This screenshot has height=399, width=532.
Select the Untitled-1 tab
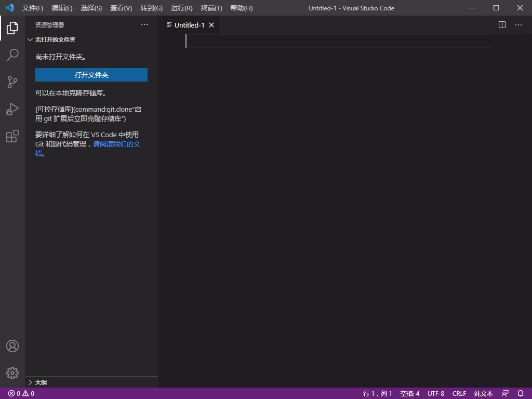(189, 24)
